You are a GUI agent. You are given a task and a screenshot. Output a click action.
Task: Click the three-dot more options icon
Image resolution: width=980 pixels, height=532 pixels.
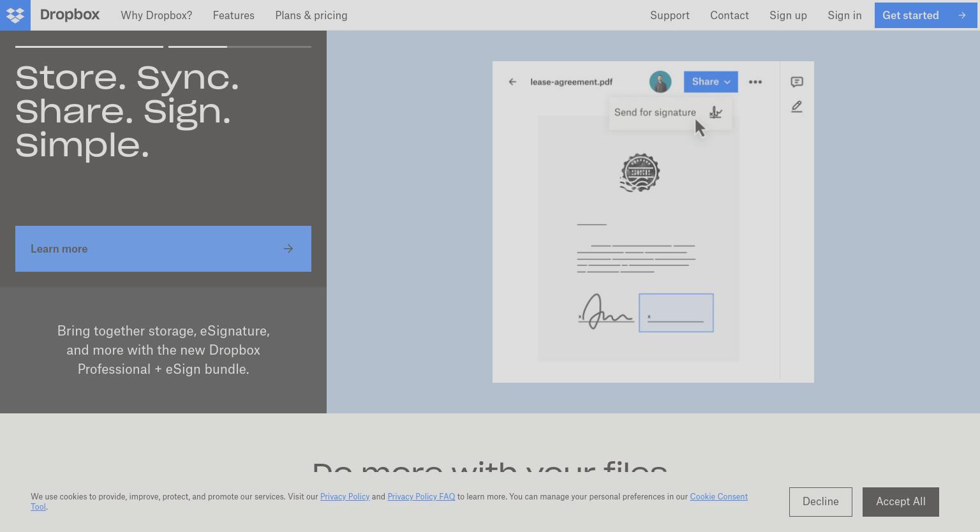tap(755, 82)
